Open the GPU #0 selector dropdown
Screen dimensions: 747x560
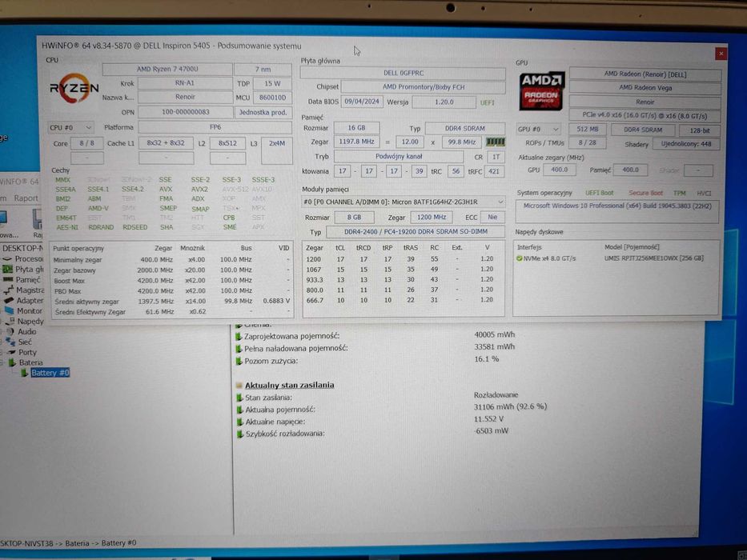538,130
